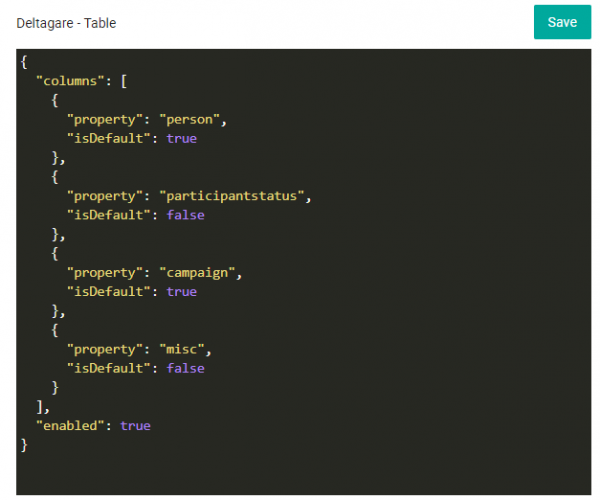
Task: Click the true value under campaign
Action: [182, 292]
